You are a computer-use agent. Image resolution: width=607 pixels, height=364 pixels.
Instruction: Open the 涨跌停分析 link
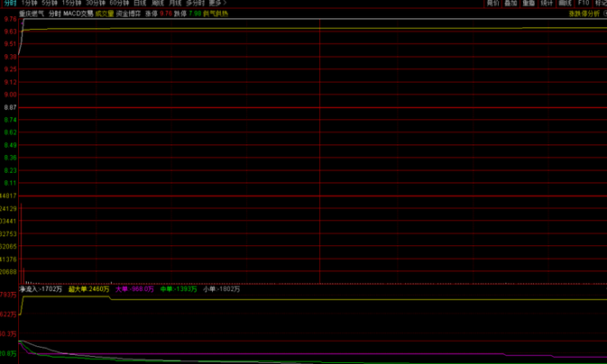point(584,14)
